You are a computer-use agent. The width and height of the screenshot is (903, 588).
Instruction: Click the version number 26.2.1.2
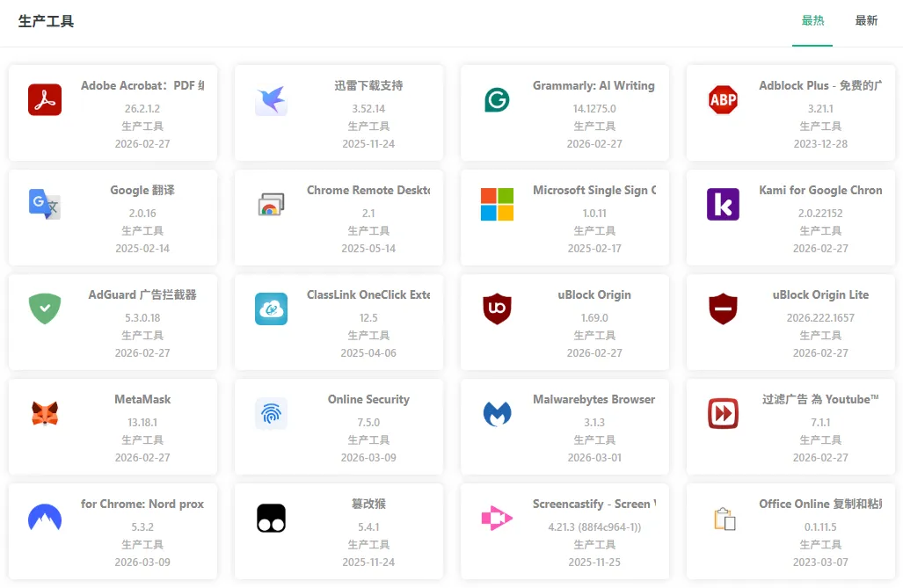142,108
